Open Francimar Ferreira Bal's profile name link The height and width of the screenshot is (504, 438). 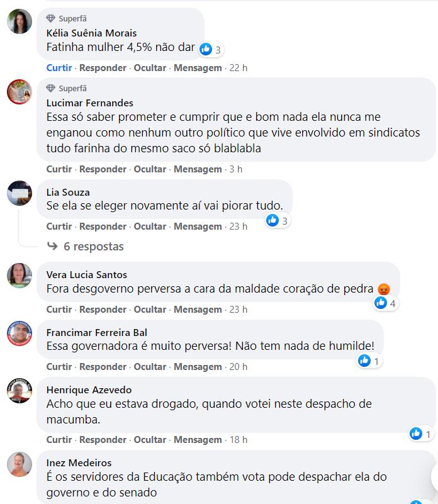coord(97,332)
